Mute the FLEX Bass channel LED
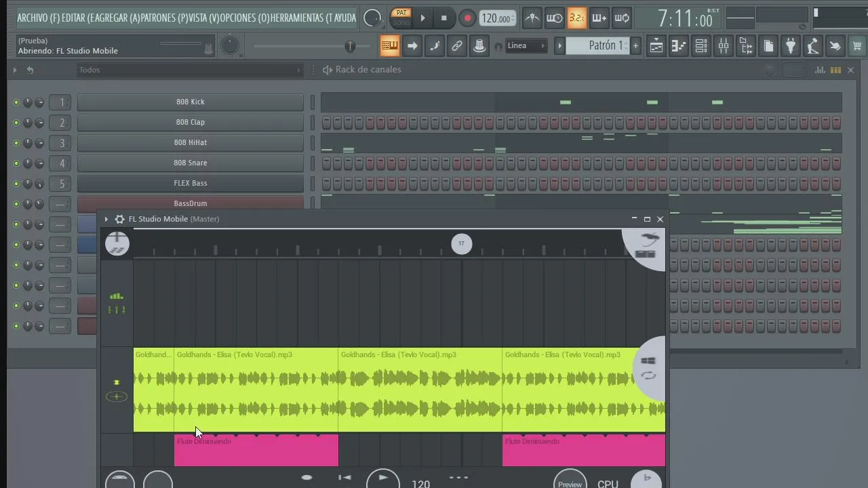 pos(16,184)
